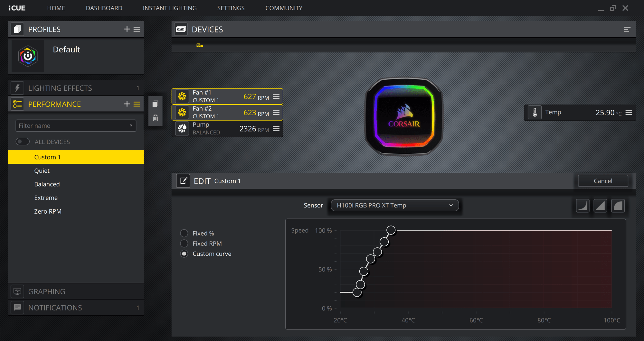The image size is (644, 341).
Task: Click the lowest curve point near 20% speed
Action: (x=357, y=292)
